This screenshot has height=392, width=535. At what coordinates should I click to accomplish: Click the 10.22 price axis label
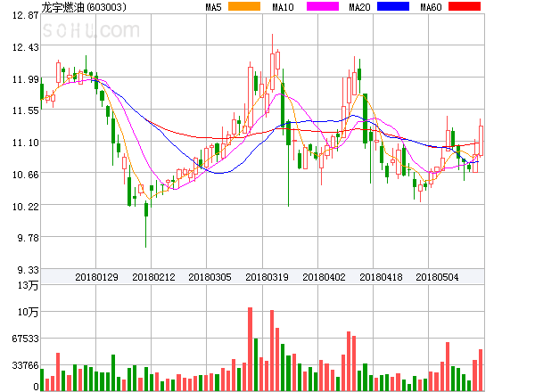(26, 207)
